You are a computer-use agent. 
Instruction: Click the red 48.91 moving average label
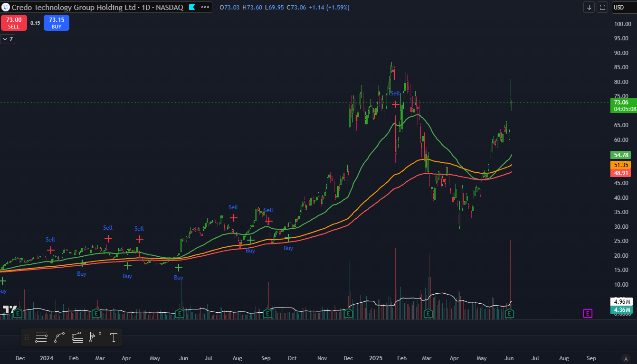621,173
